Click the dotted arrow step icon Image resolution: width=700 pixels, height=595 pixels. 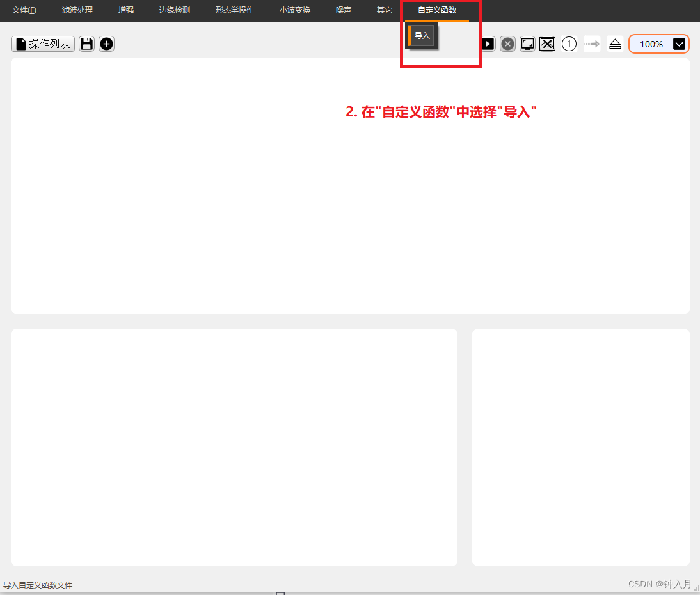(x=592, y=44)
